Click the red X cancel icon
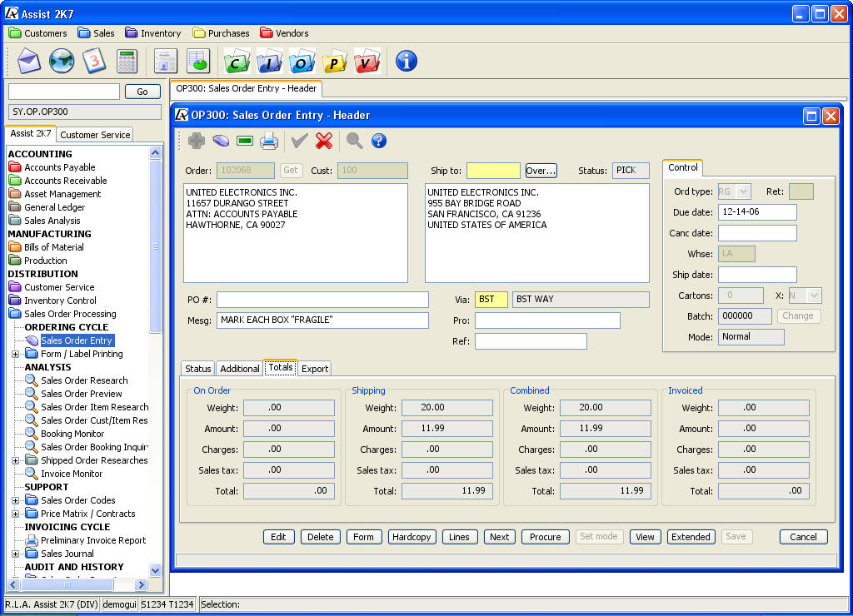The image size is (853, 616). click(324, 141)
